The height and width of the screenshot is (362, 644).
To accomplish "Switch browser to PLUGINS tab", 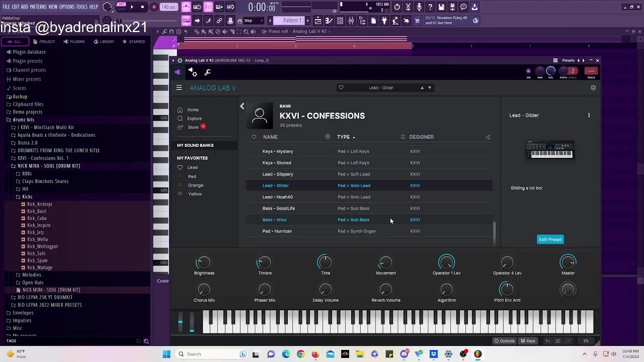I will 74,42.
